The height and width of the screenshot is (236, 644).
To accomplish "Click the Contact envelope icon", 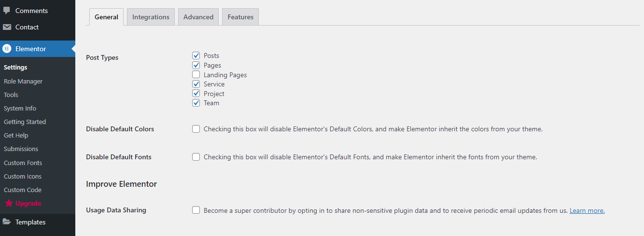I will click(7, 27).
